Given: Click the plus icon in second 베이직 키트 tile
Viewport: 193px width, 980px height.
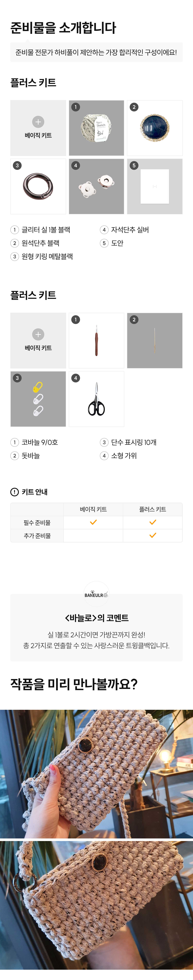Looking at the screenshot, I should coord(38,334).
